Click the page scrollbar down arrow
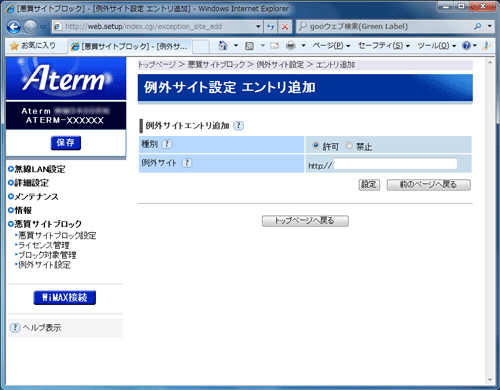The width and height of the screenshot is (500, 390). pyautogui.click(x=490, y=379)
